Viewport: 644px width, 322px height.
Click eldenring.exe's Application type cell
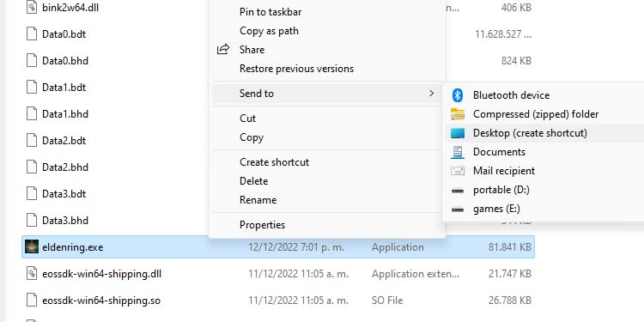[398, 247]
